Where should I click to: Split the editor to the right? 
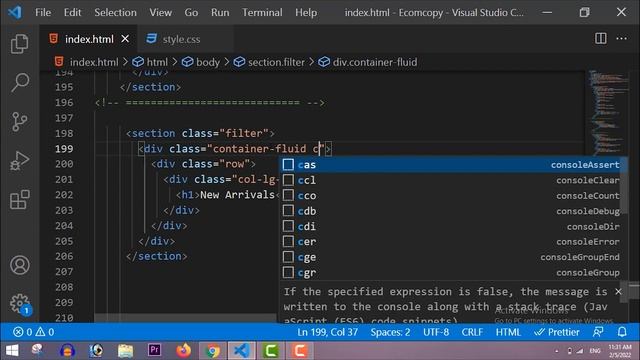600,39
